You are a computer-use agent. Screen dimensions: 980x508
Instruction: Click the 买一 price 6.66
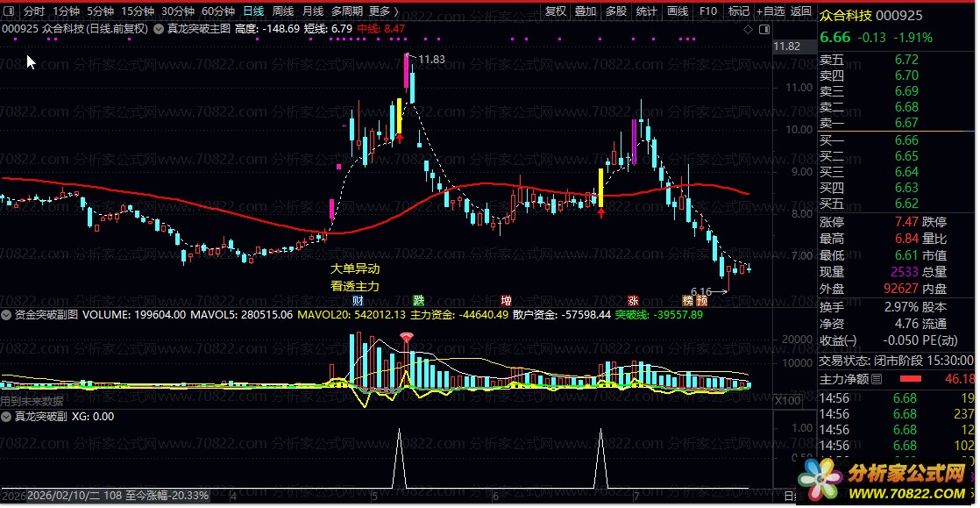click(x=907, y=140)
